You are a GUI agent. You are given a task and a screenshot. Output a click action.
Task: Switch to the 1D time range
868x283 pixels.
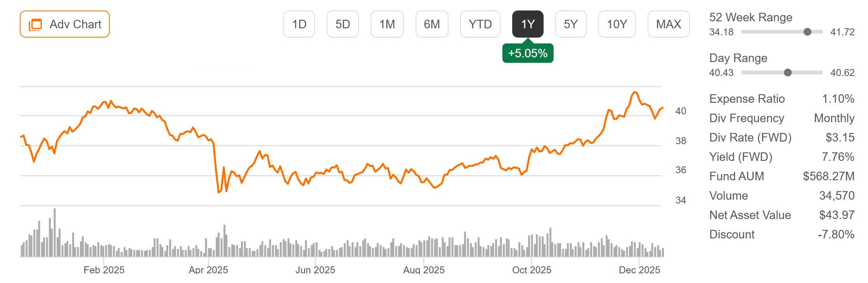click(x=299, y=24)
